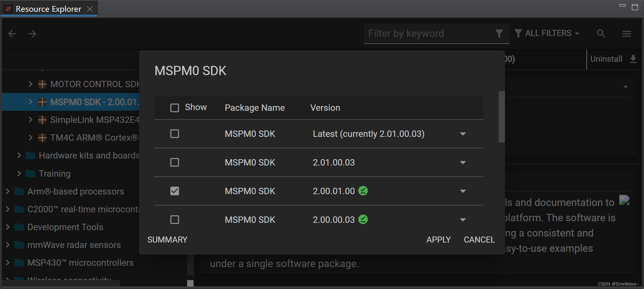Check the MSPM0 SDK 2.00.00.03 checkbox
The height and width of the screenshot is (289, 644).
175,220
